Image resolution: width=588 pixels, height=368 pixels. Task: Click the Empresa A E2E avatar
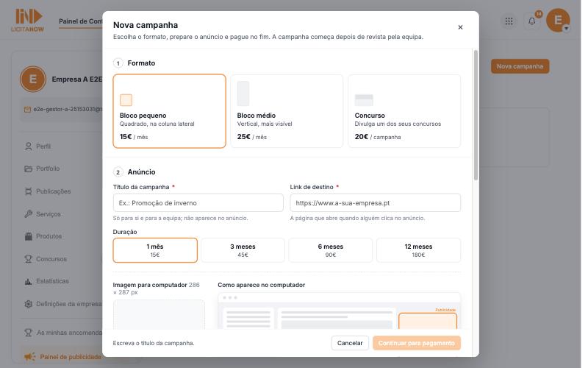point(33,79)
